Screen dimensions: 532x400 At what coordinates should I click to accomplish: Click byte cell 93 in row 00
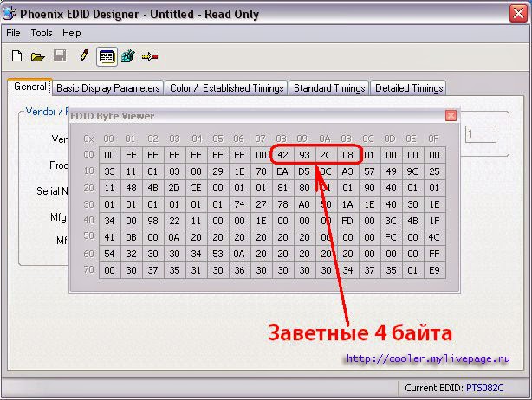point(304,155)
